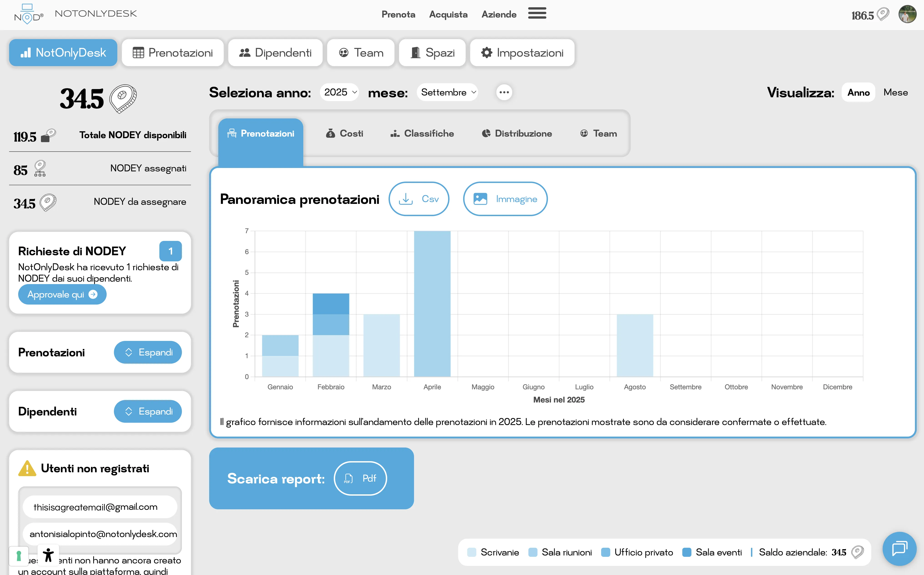Download the Pdf report

tap(360, 478)
